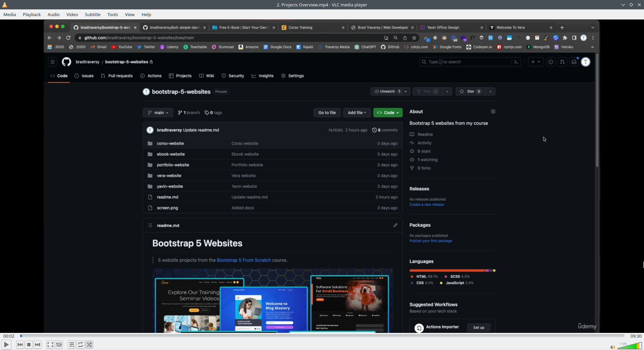This screenshot has width=644, height=350.
Task: Edit the About section gear icon
Action: coord(493,111)
